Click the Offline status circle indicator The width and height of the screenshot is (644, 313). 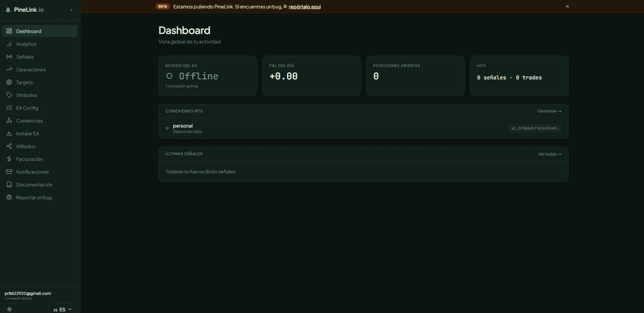(x=170, y=76)
